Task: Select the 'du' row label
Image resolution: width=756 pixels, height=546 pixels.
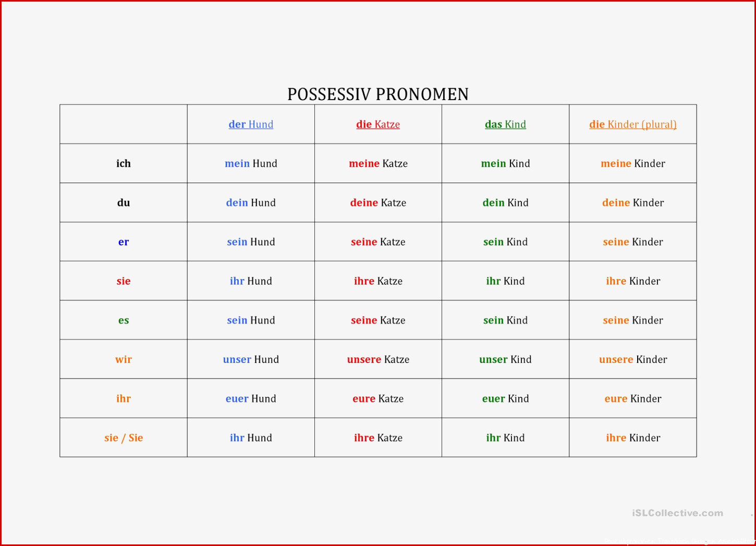Action: click(124, 202)
